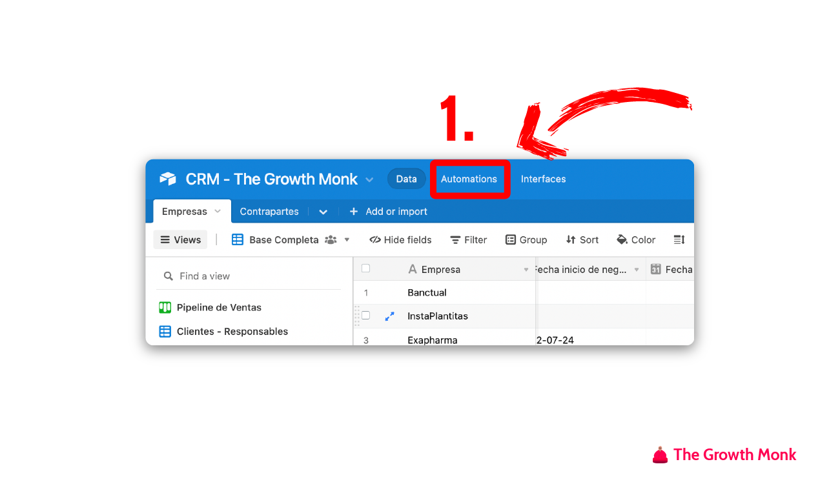Select the Empresas table tab
This screenshot has width=840, height=504.
pyautogui.click(x=192, y=211)
